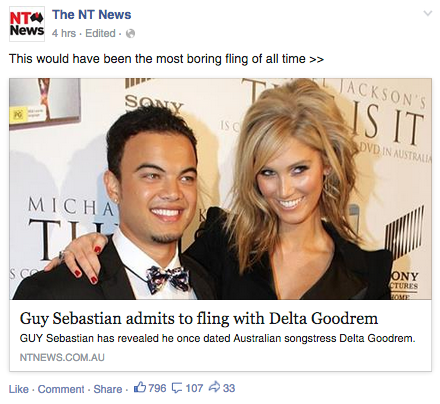This screenshot has width=440, height=404.
Task: Click the NT News profile logo
Action: click(27, 24)
